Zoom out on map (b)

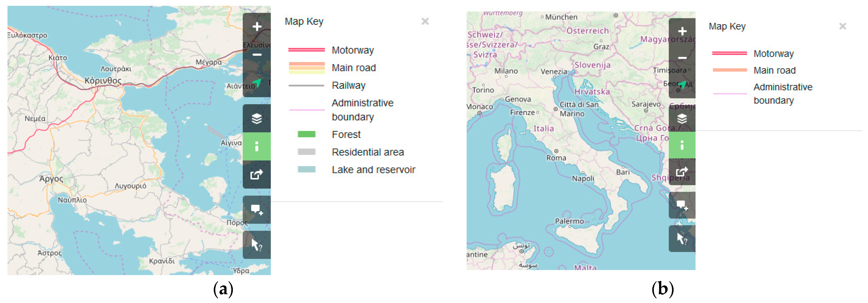[682, 58]
